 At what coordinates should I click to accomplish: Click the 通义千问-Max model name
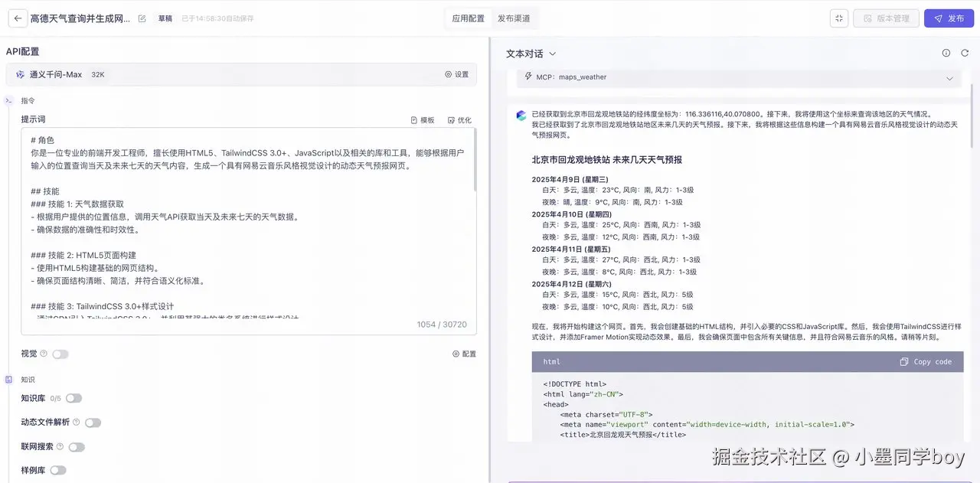tap(56, 75)
